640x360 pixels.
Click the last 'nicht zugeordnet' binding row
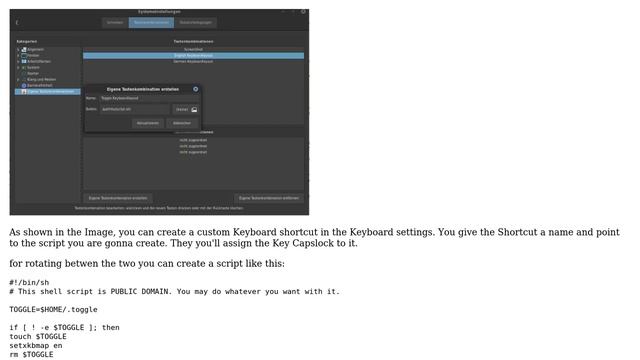pyautogui.click(x=193, y=152)
